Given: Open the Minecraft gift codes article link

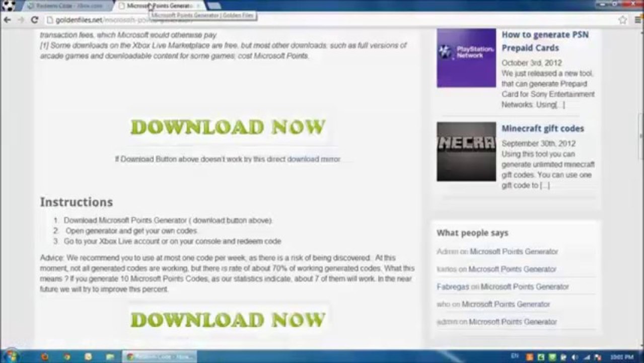Looking at the screenshot, I should (543, 129).
